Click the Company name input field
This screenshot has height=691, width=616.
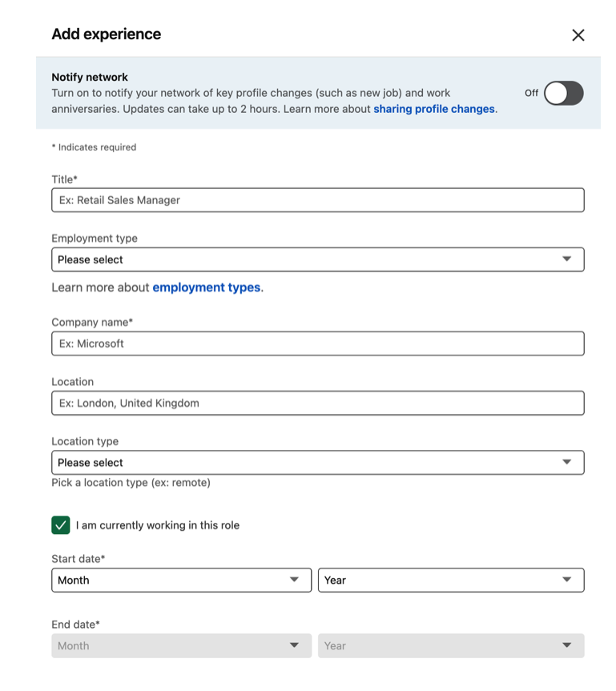317,343
